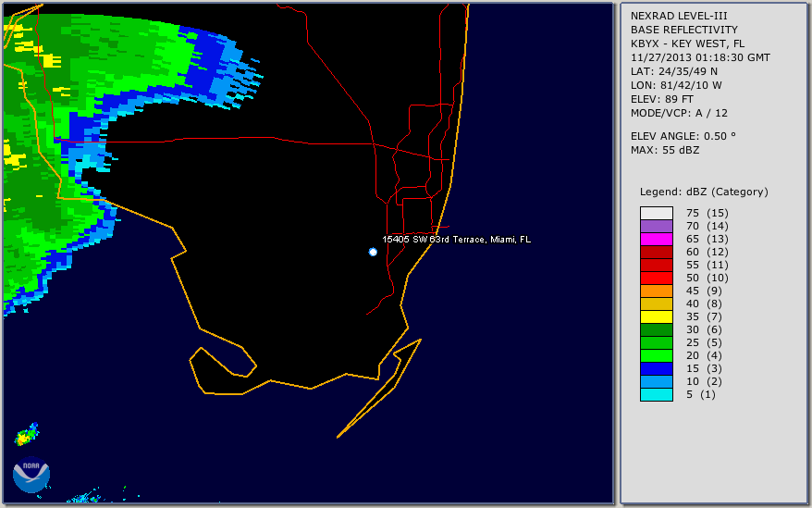Select the 70 dBZ purple legend swatch

(x=657, y=226)
